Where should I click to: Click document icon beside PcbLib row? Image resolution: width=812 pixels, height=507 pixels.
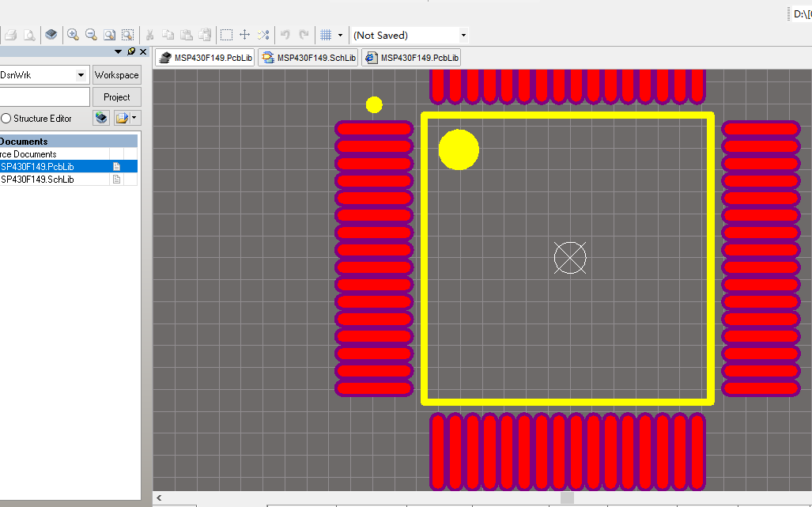pyautogui.click(x=116, y=167)
